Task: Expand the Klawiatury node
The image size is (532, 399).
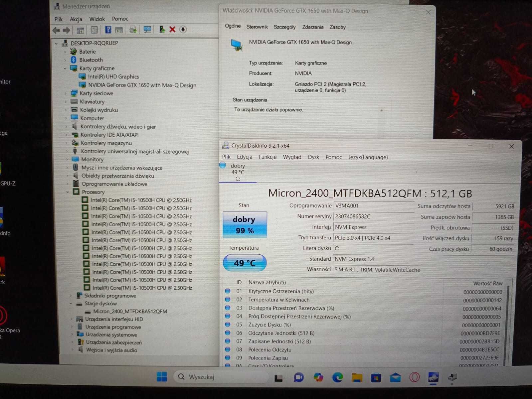Action: tap(66, 102)
